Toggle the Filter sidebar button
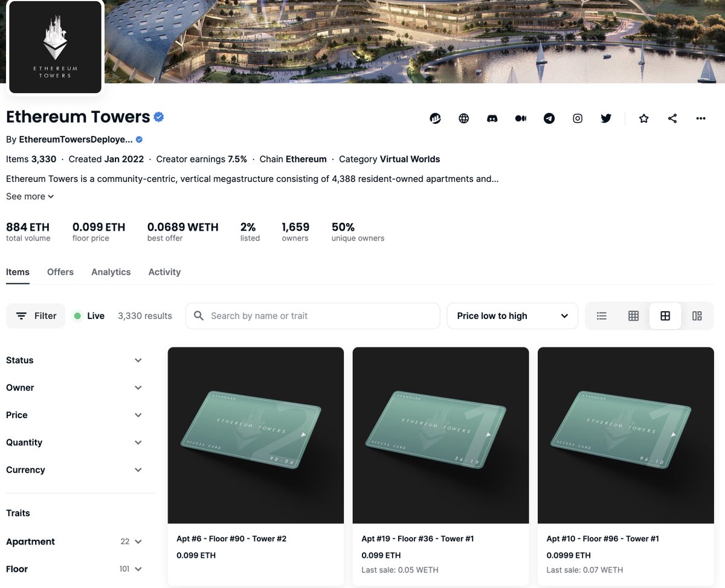Screen dimensions: 725x588 pyautogui.click(x=36, y=316)
